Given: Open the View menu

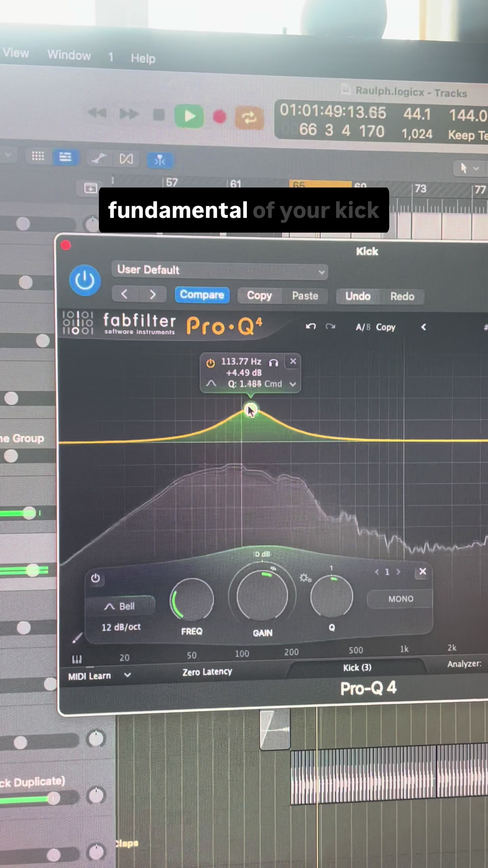Looking at the screenshot, I should pyautogui.click(x=16, y=53).
